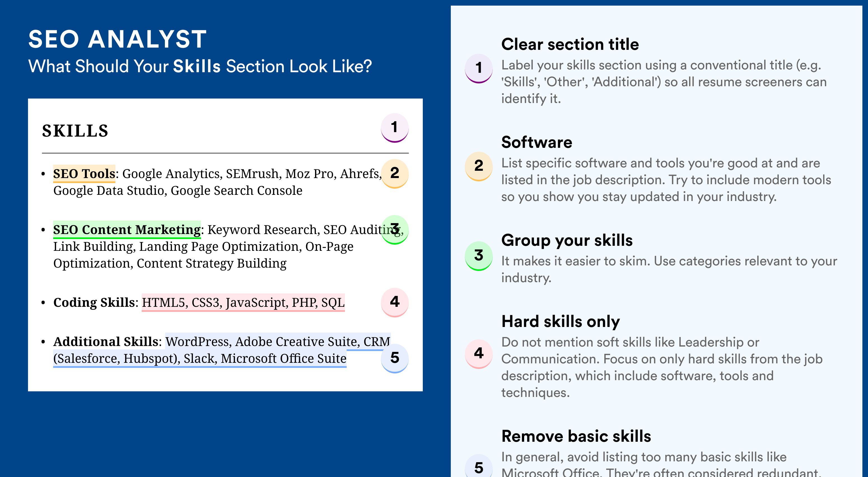Click pink badge 4 beside Coding Skills
Screen dimensions: 868x477
coord(395,302)
